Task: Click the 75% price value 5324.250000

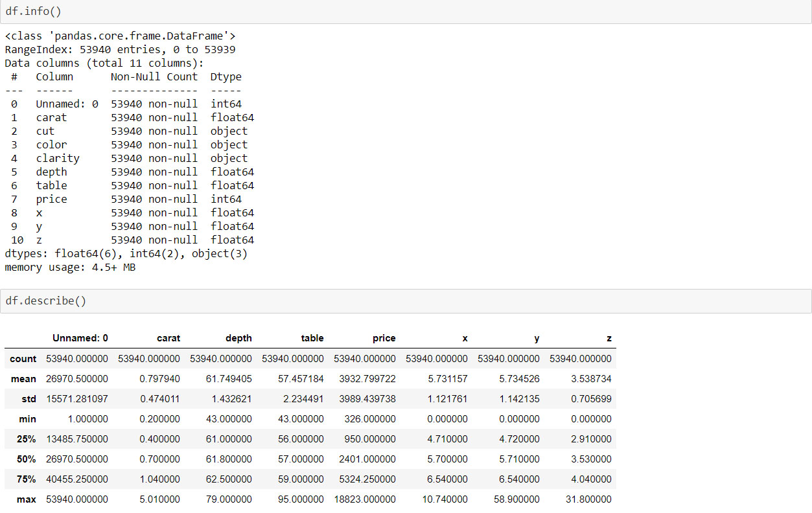Action: coord(367,479)
